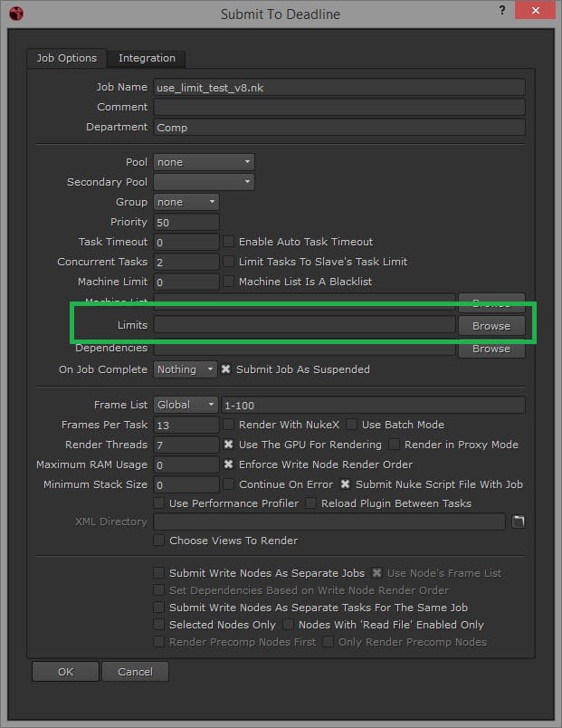This screenshot has width=562, height=728.
Task: Enable Choose Views To Render checkbox
Action: (x=158, y=541)
